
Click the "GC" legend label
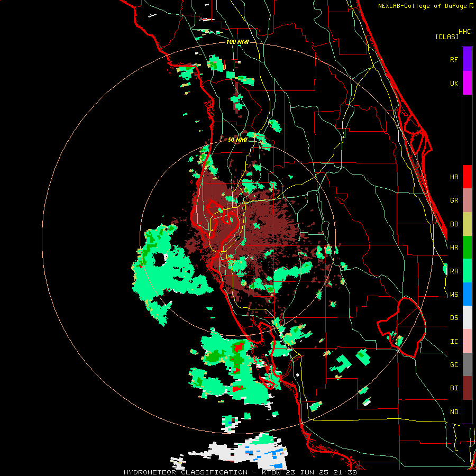click(x=454, y=365)
